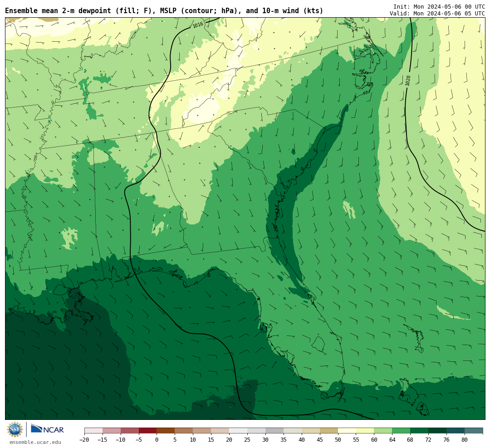Click the tan swatch between 40 and 45

[311, 431]
